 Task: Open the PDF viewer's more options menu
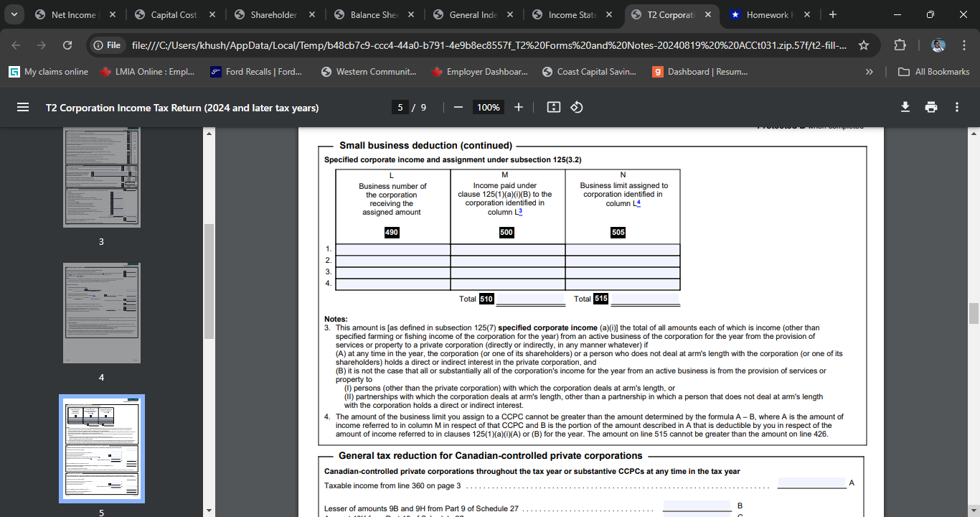[956, 106]
